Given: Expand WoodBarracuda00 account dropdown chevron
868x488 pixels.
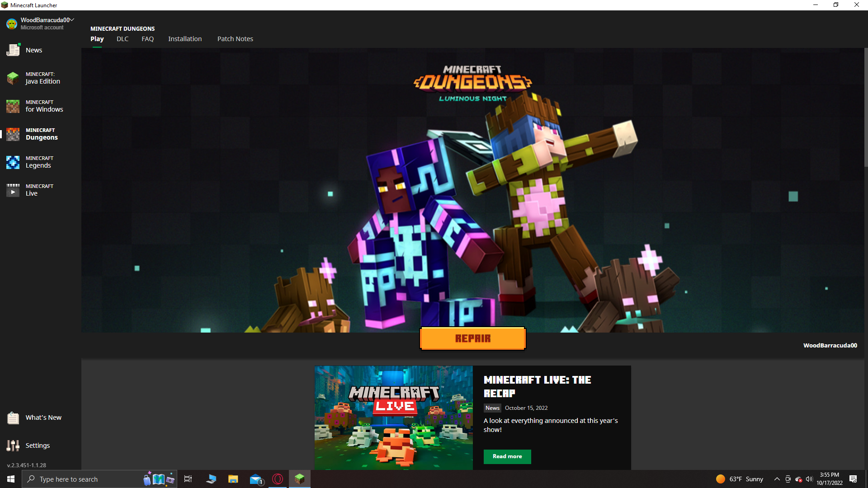Looking at the screenshot, I should tap(72, 20).
